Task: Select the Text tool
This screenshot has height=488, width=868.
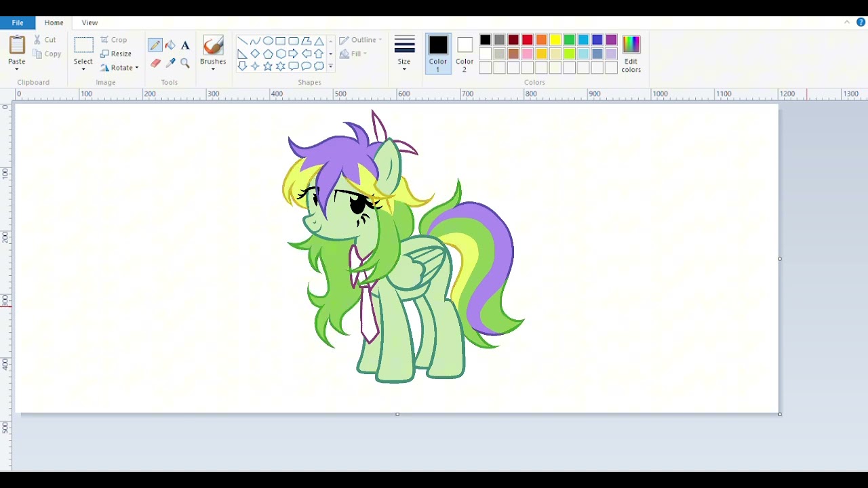Action: [x=185, y=45]
